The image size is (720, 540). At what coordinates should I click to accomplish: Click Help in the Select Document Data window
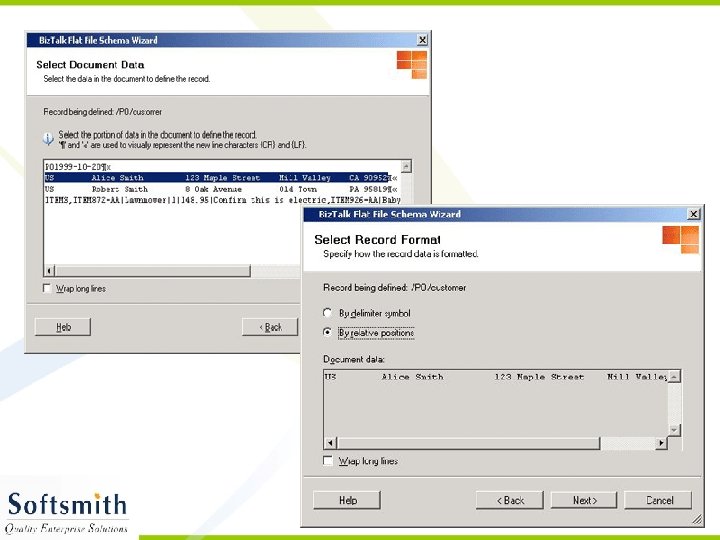click(63, 327)
